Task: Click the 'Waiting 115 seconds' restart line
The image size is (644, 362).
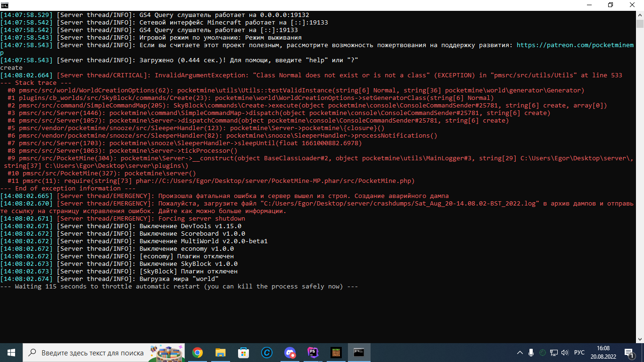Action: click(x=179, y=287)
